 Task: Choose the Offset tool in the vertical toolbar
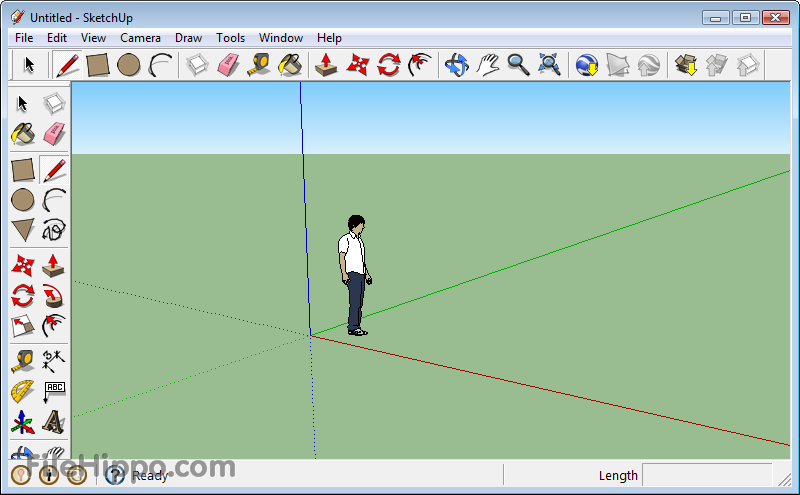[x=54, y=327]
